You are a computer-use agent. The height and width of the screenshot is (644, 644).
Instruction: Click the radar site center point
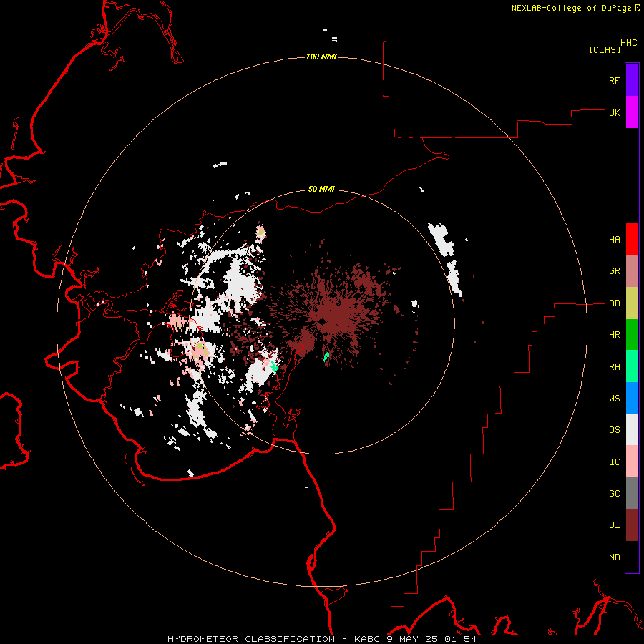[323, 321]
